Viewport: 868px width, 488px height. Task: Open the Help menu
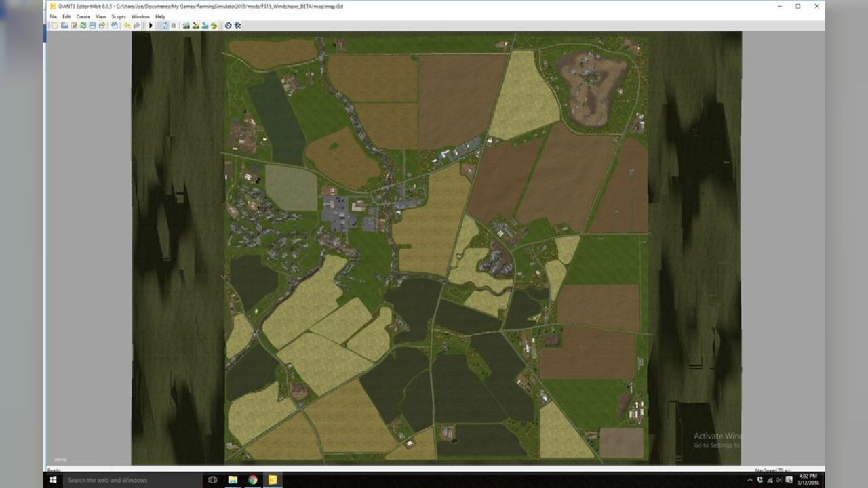[x=160, y=16]
